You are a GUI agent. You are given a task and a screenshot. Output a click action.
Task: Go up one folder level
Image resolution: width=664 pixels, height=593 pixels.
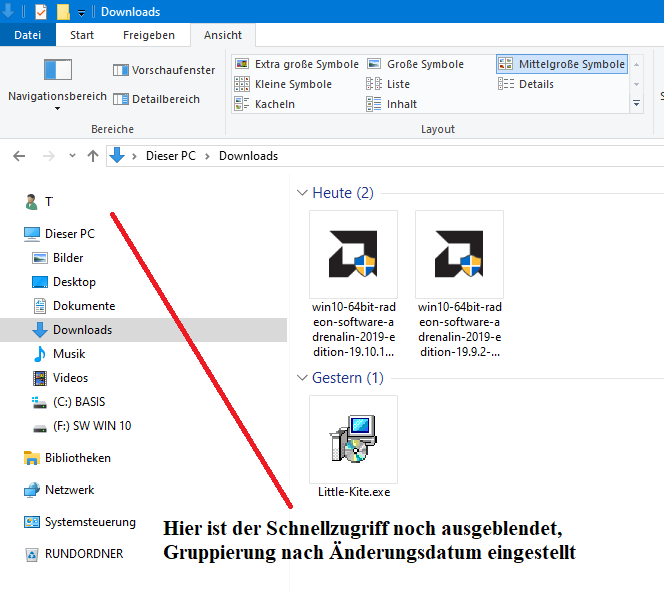93,156
